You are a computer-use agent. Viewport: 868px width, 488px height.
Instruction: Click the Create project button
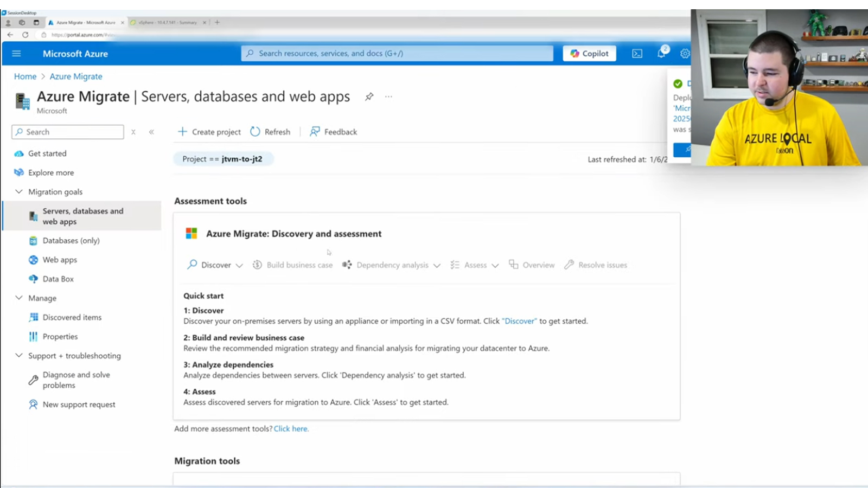[209, 132]
